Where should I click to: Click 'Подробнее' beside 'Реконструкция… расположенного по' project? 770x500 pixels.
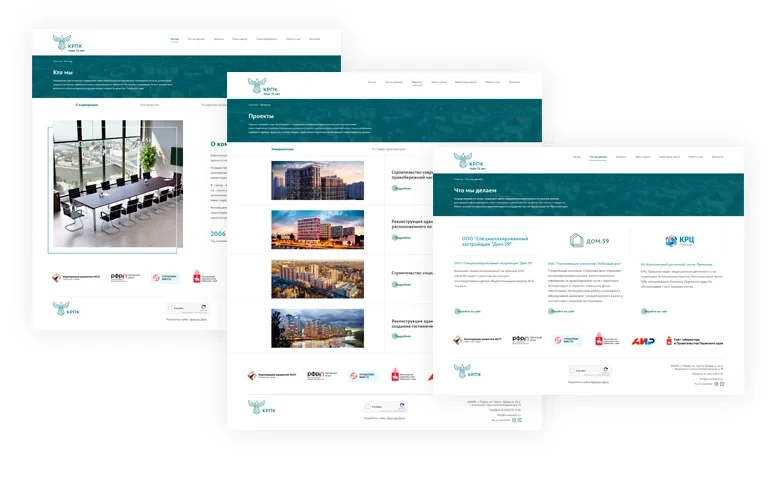tap(401, 238)
